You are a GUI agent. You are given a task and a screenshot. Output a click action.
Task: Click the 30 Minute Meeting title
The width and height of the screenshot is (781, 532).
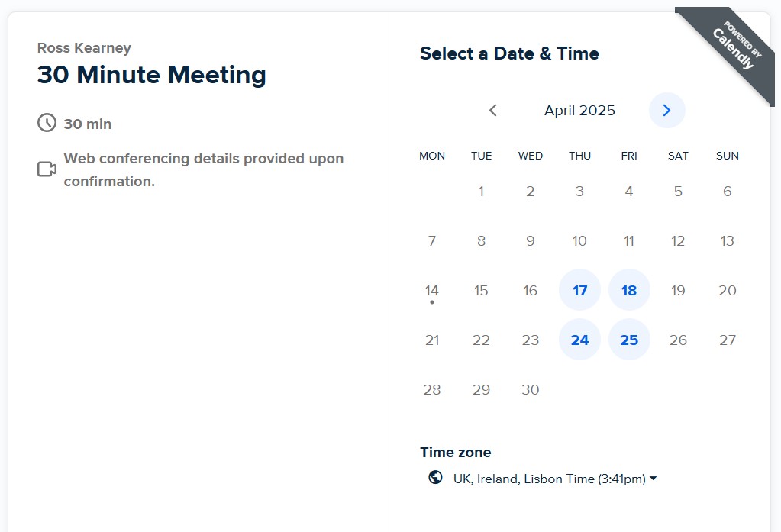point(152,75)
